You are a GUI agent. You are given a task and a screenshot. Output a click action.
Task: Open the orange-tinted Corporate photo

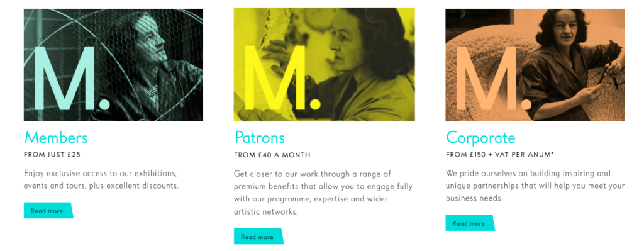point(535,65)
